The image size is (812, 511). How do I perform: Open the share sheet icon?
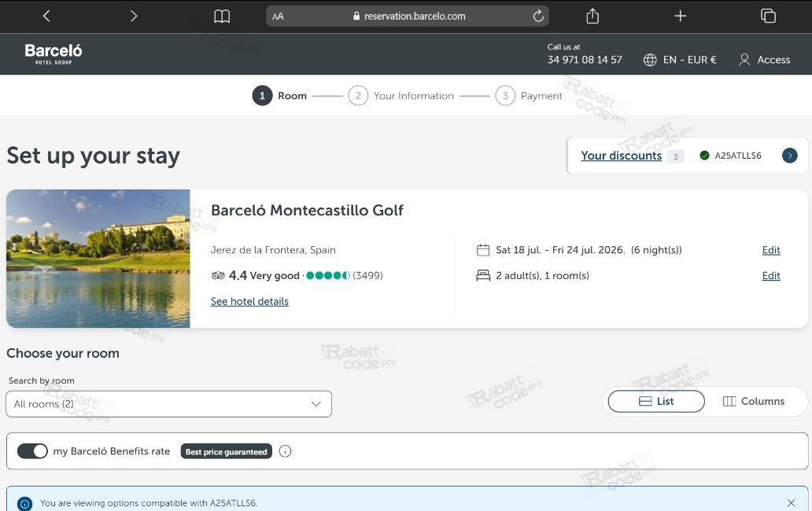(592, 16)
